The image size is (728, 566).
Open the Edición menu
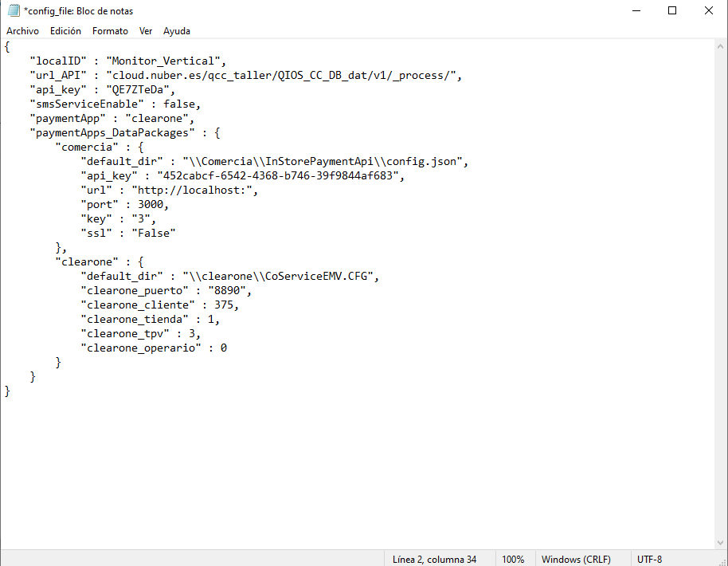pos(65,30)
